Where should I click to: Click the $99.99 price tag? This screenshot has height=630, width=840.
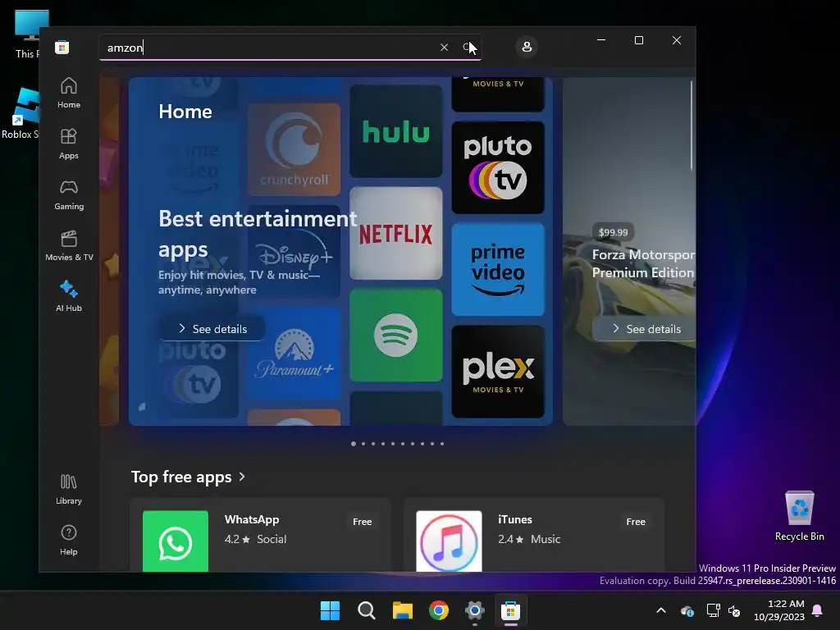click(x=614, y=232)
